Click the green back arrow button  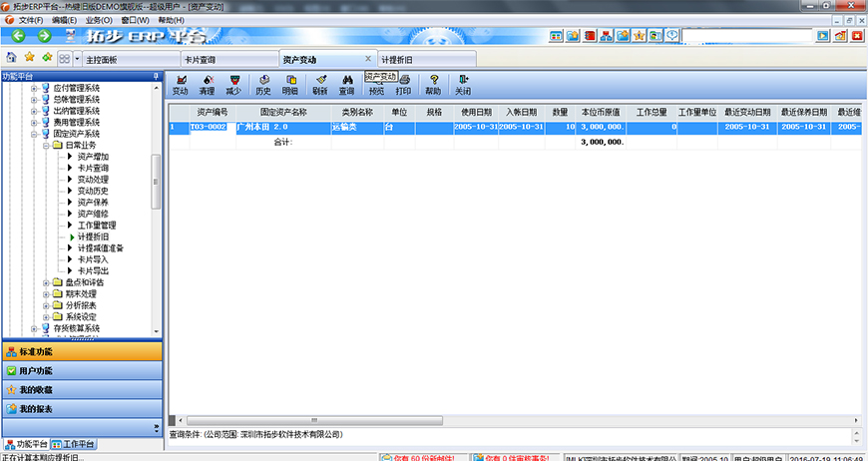point(18,36)
